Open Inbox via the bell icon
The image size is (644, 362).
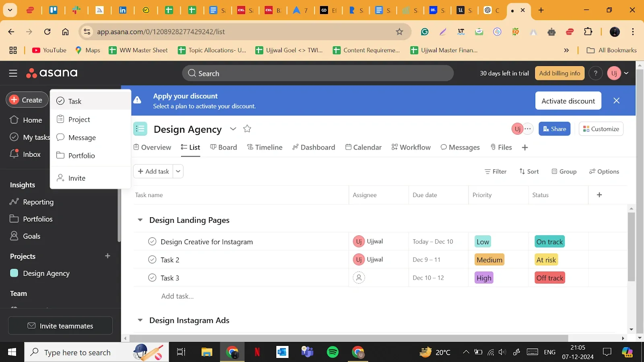click(x=14, y=154)
